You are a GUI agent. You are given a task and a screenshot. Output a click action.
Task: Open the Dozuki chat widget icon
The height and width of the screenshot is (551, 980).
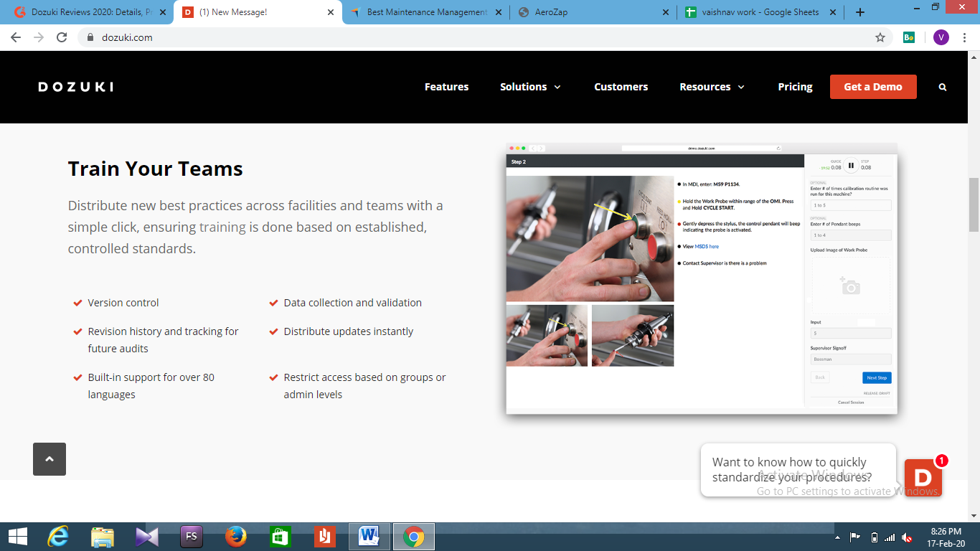pos(923,478)
